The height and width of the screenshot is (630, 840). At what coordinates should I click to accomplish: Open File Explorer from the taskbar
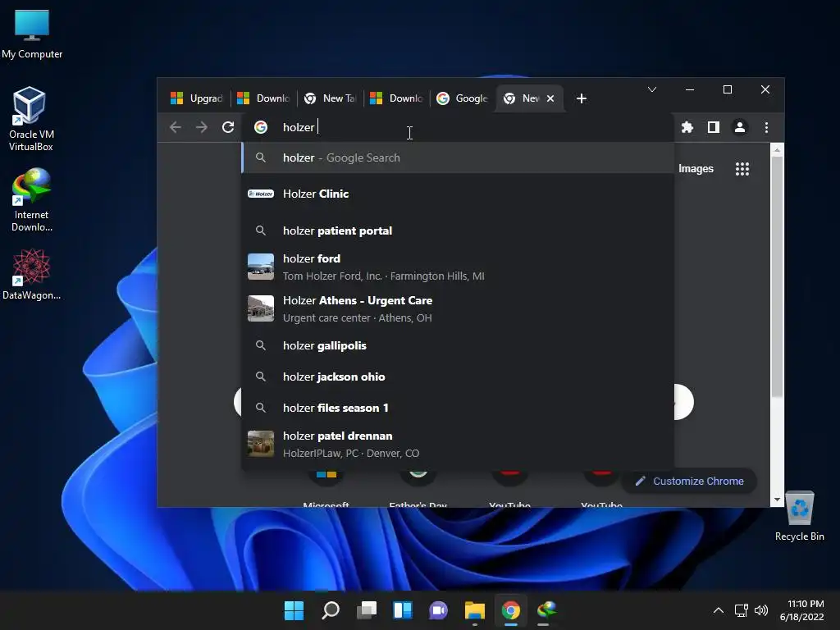(x=475, y=610)
